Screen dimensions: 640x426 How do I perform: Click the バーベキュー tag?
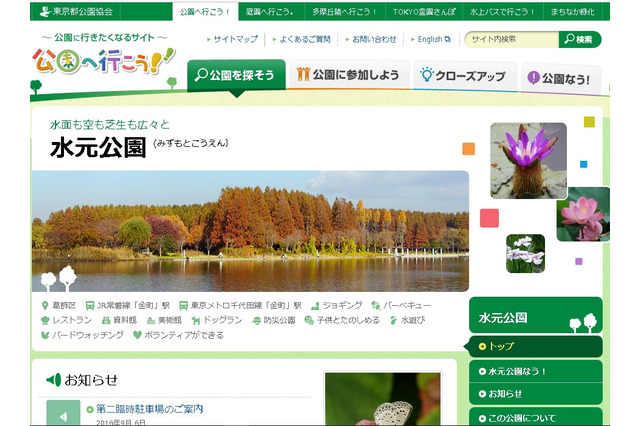401,306
